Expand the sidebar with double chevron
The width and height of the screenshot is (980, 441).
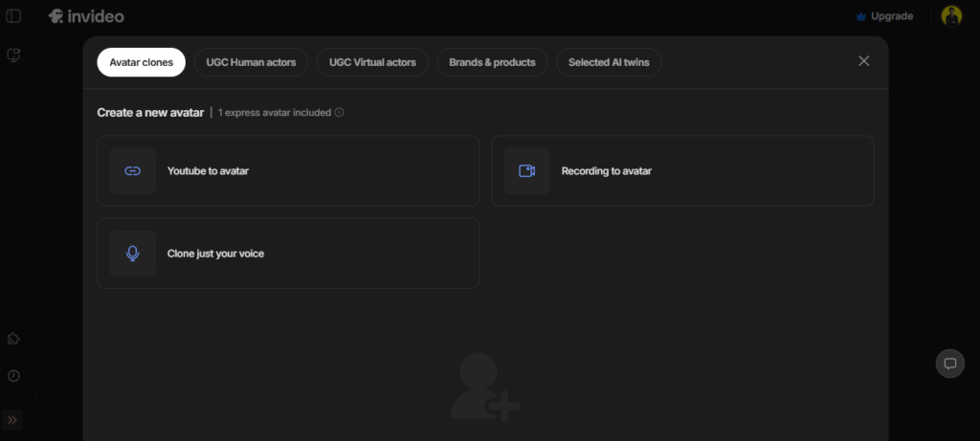[12, 420]
